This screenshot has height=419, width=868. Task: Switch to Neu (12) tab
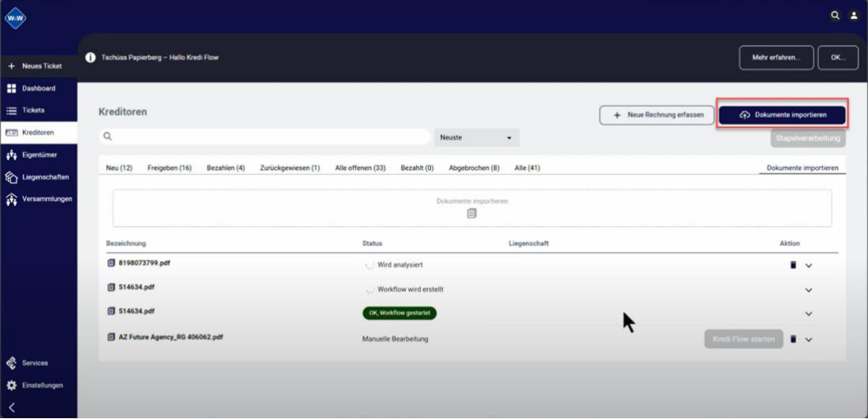tap(119, 168)
